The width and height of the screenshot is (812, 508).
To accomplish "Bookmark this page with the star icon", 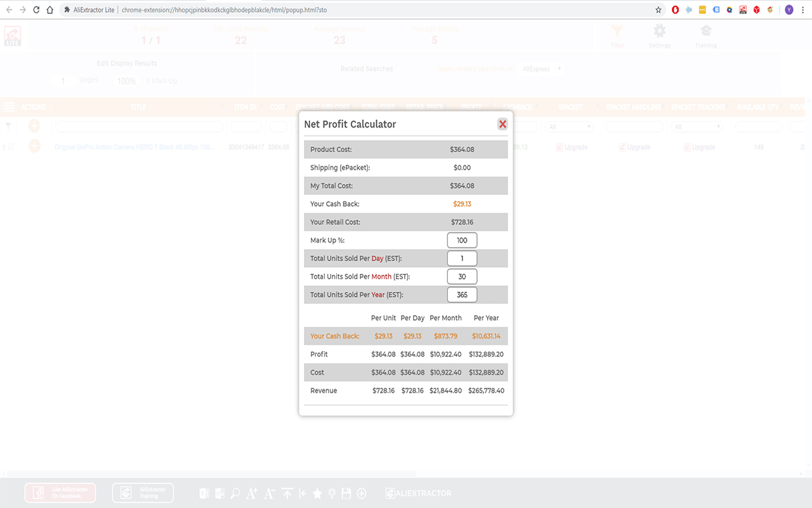I will (x=658, y=10).
